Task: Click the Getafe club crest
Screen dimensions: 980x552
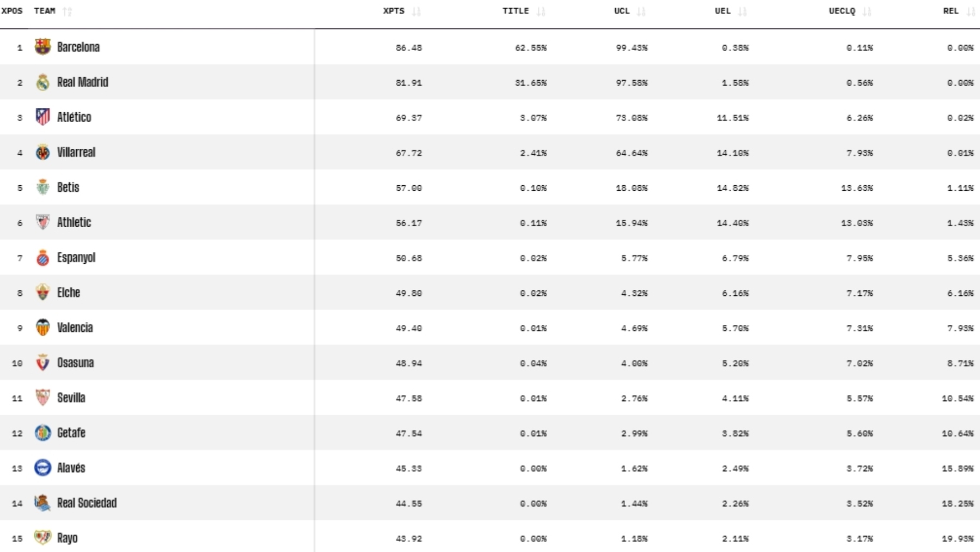Action: tap(42, 433)
